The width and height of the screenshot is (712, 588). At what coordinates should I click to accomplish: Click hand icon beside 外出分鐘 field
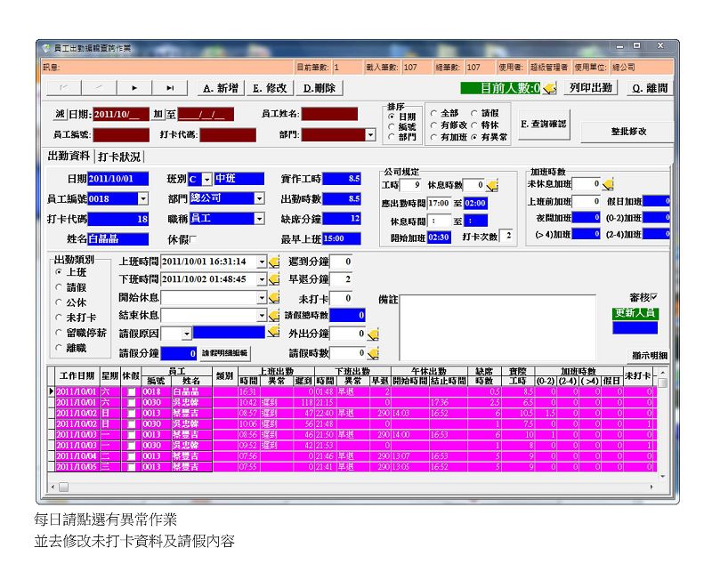372,334
